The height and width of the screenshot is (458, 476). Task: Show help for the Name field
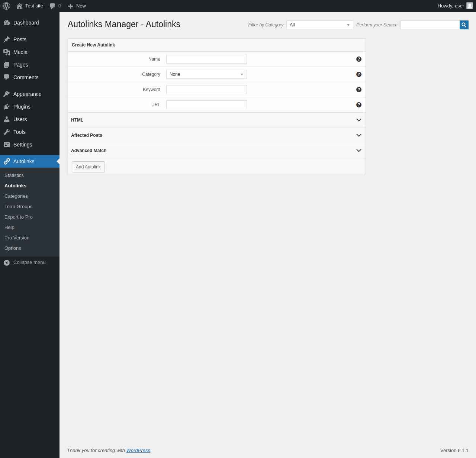[359, 59]
